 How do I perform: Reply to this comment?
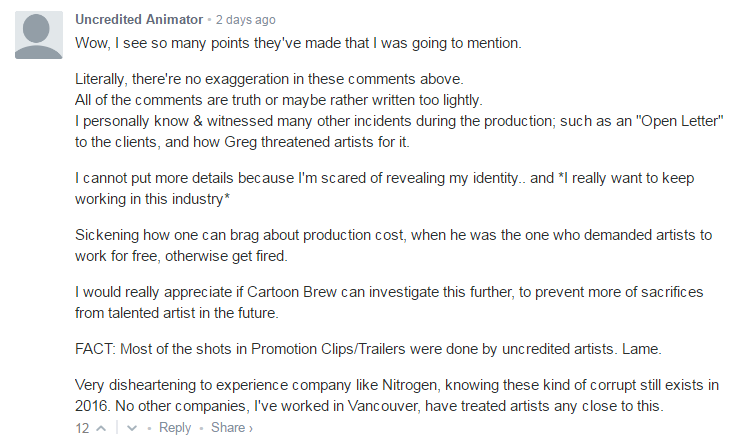175,428
